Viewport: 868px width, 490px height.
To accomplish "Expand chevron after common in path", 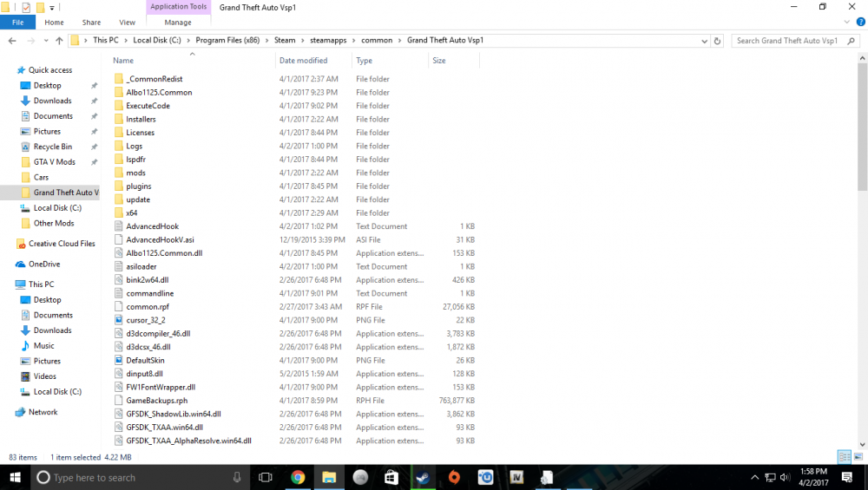I will (399, 41).
